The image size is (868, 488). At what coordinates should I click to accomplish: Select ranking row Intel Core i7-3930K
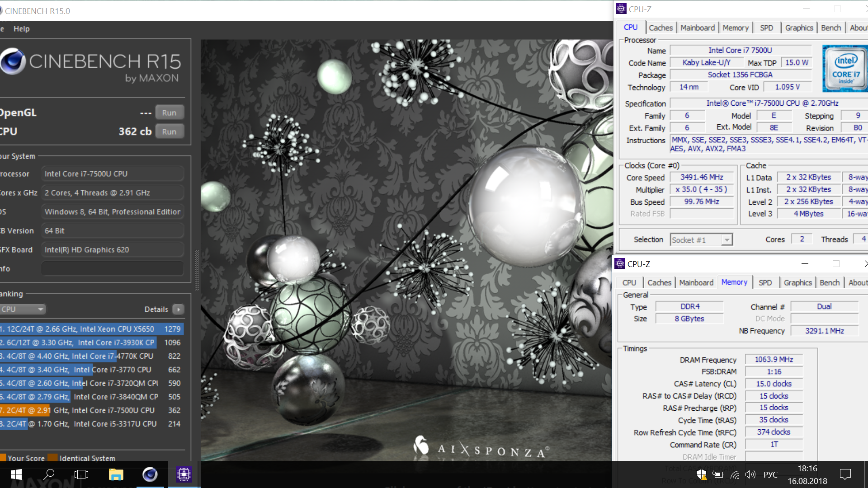tap(92, 343)
